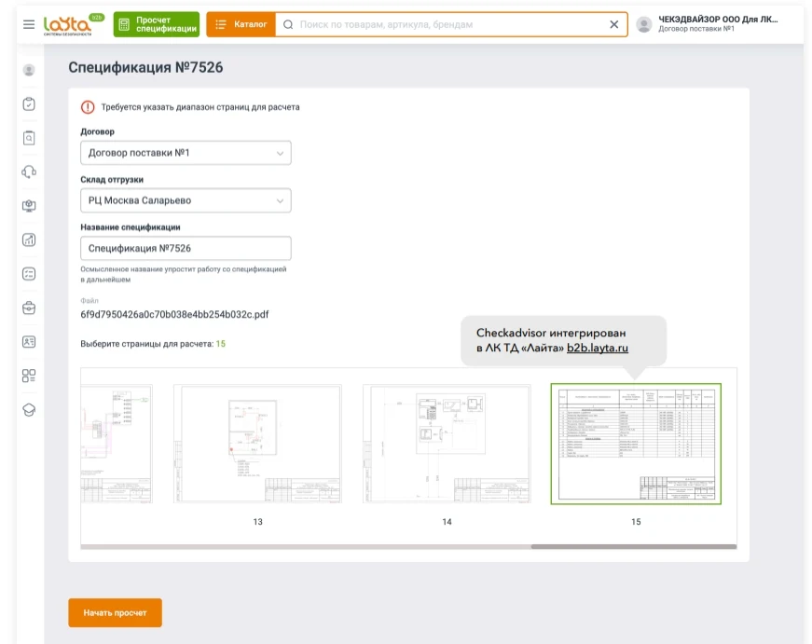Expand the Договор dropdown
812x644 pixels.
[x=186, y=153]
